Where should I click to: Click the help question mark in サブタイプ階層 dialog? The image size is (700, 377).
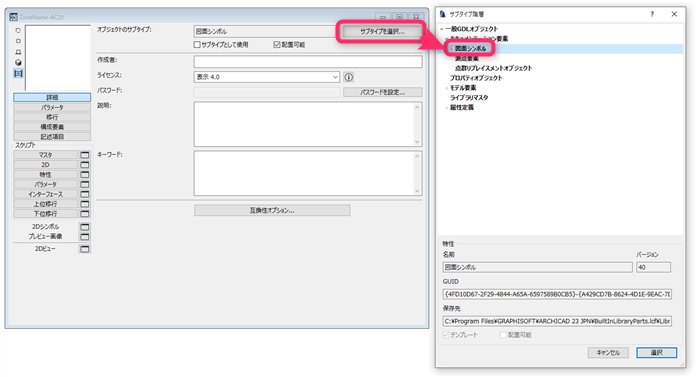[652, 14]
